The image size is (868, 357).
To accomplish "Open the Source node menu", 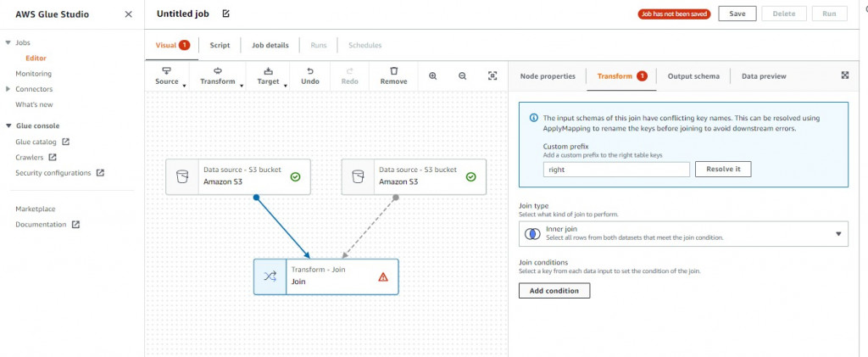I will 167,76.
